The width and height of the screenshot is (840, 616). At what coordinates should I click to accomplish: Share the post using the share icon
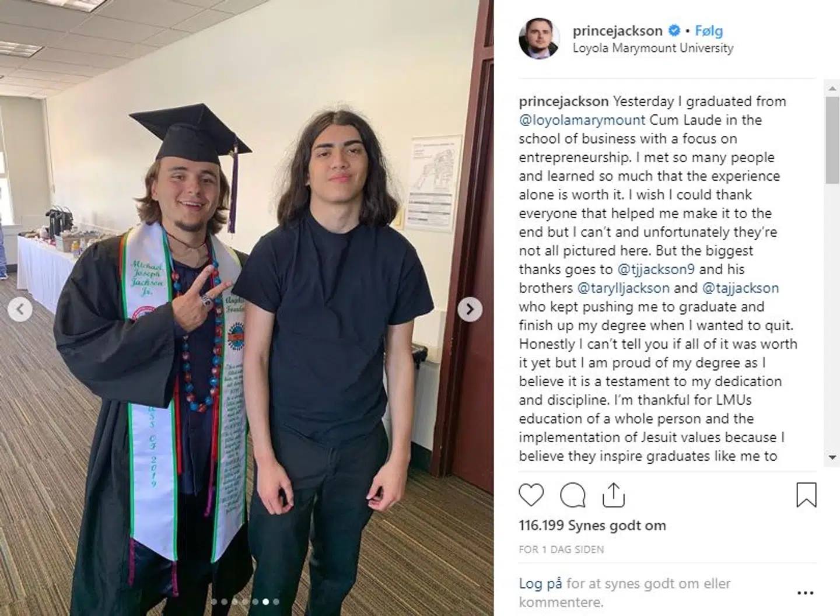(613, 495)
